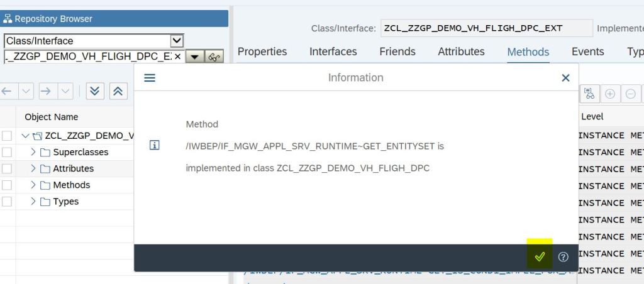Close the Information dialog with the X
Screen dimensions: 644x284
[x=565, y=78]
